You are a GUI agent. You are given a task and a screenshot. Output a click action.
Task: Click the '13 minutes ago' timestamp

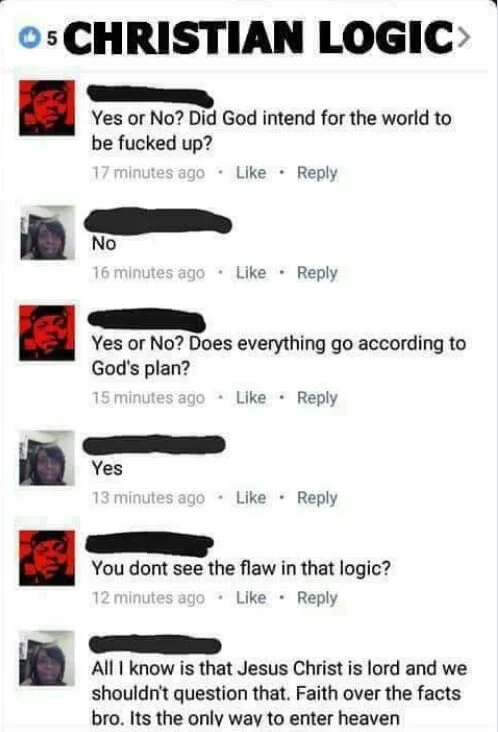[x=148, y=498]
